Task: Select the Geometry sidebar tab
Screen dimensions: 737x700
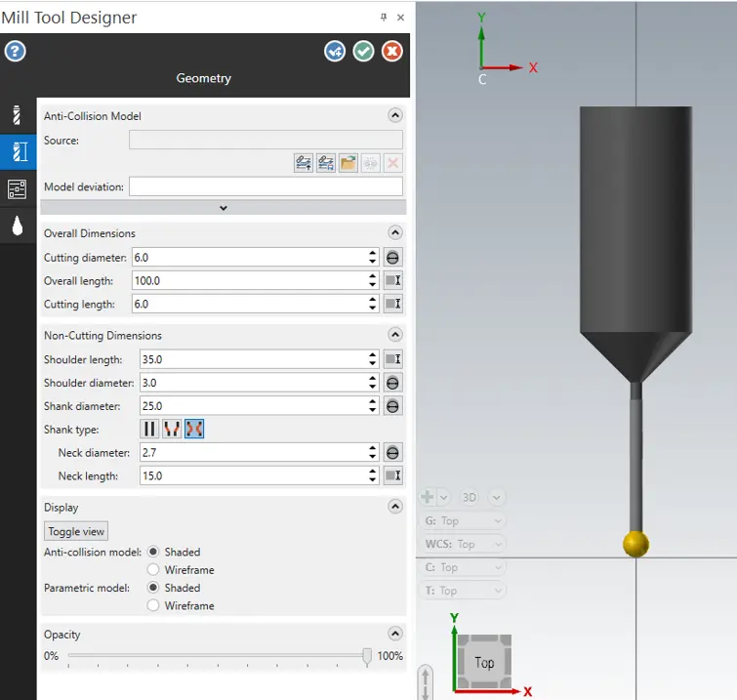Action: 18,152
